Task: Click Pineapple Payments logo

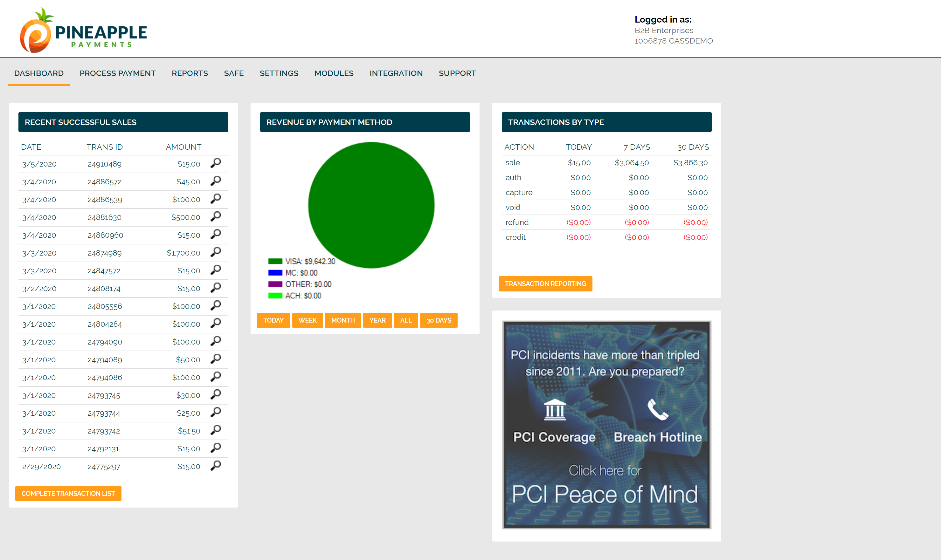Action: click(x=83, y=31)
